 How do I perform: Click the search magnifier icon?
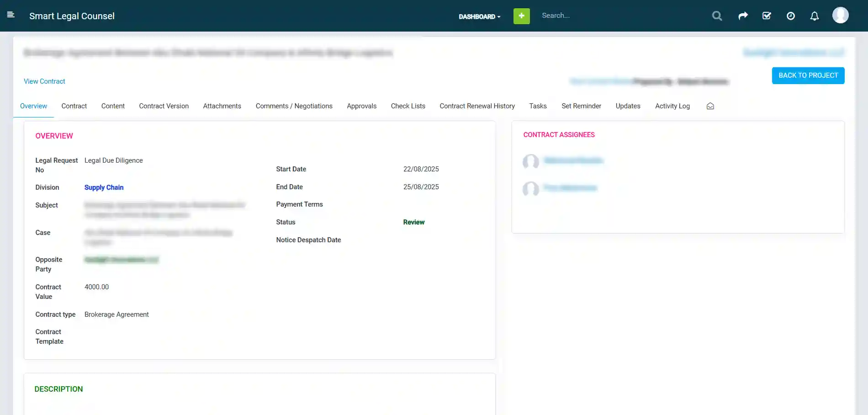pyautogui.click(x=717, y=16)
